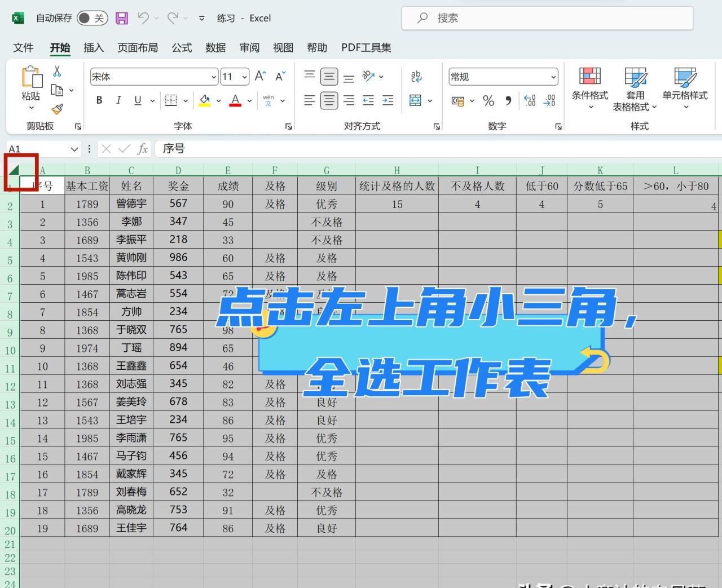Click the Insert Function fx icon
722x588 pixels.
click(x=143, y=149)
